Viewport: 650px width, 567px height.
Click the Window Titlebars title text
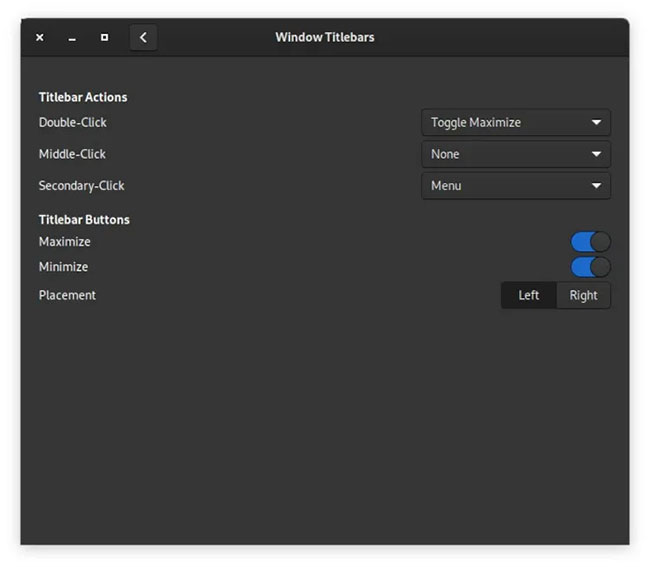(325, 37)
